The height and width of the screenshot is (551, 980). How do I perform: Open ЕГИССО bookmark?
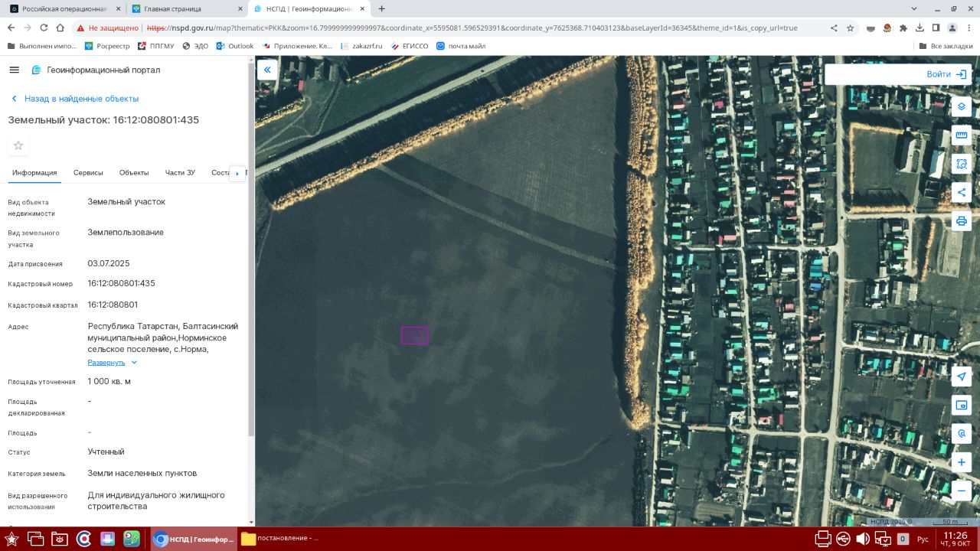[x=410, y=46]
